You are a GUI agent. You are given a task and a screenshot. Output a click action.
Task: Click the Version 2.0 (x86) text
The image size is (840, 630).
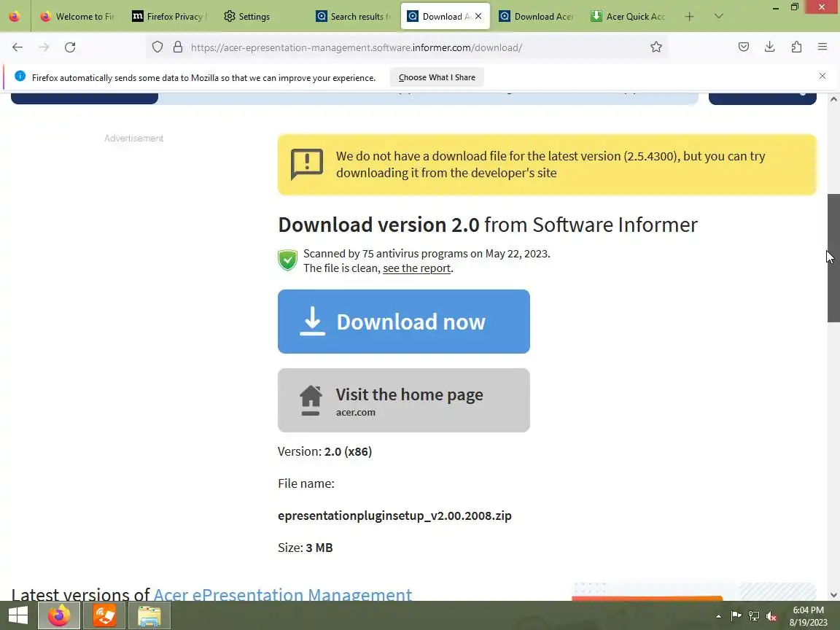click(x=324, y=451)
